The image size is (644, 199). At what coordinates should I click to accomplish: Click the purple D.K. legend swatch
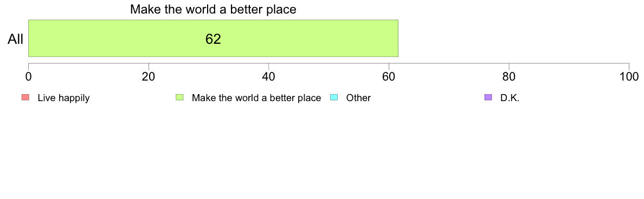[488, 97]
